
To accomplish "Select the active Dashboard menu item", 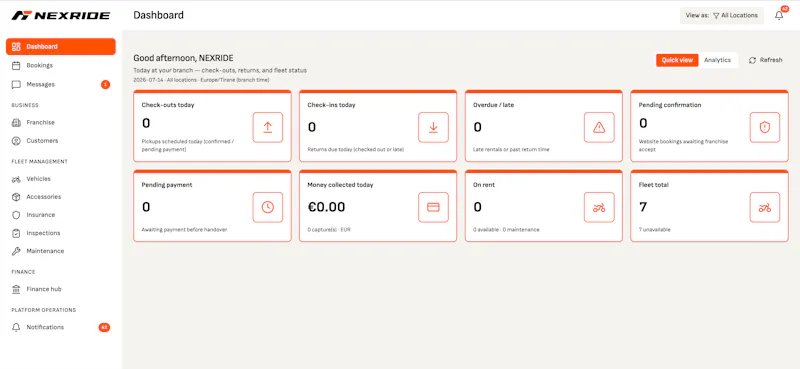I will point(61,46).
